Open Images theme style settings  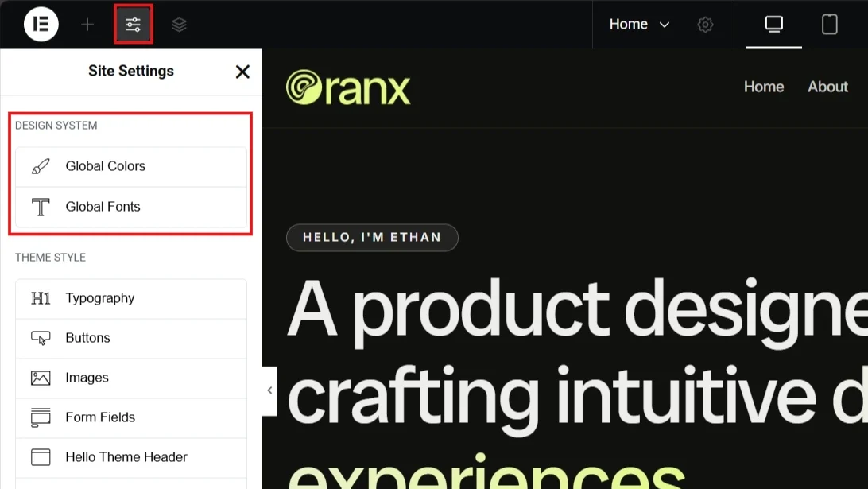[131, 378]
